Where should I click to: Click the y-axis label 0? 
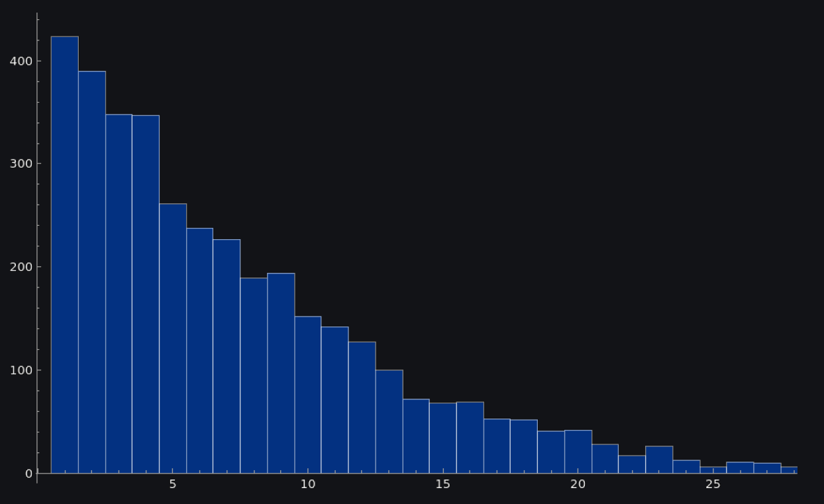click(x=28, y=474)
